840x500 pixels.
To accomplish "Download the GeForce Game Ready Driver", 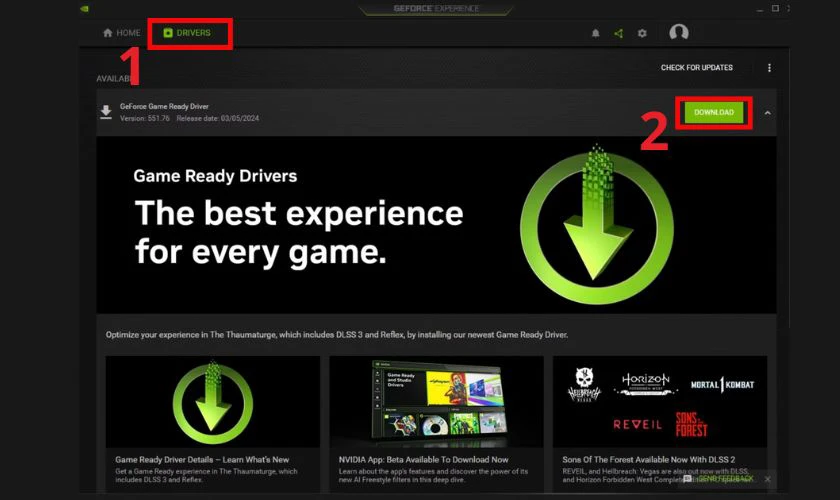I will tap(714, 113).
